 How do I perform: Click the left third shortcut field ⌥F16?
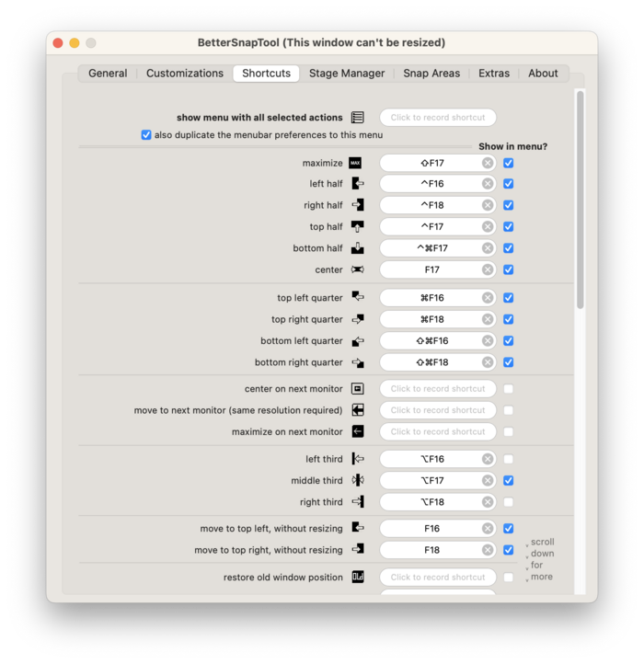[x=438, y=459]
